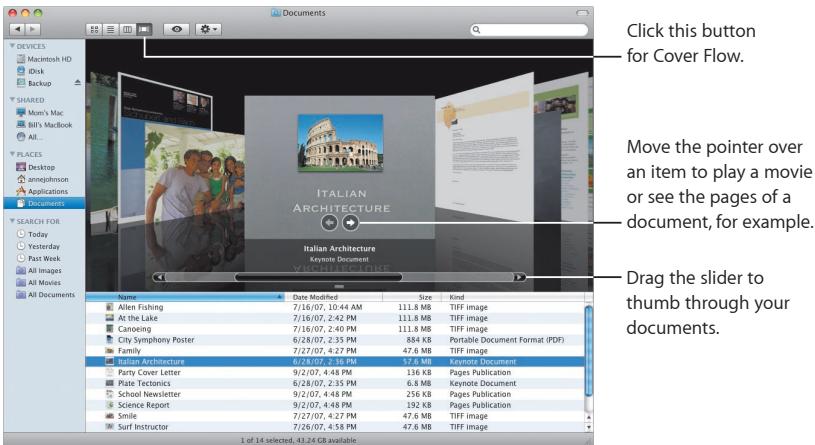
Task: Switch to icon view
Action: click(94, 30)
